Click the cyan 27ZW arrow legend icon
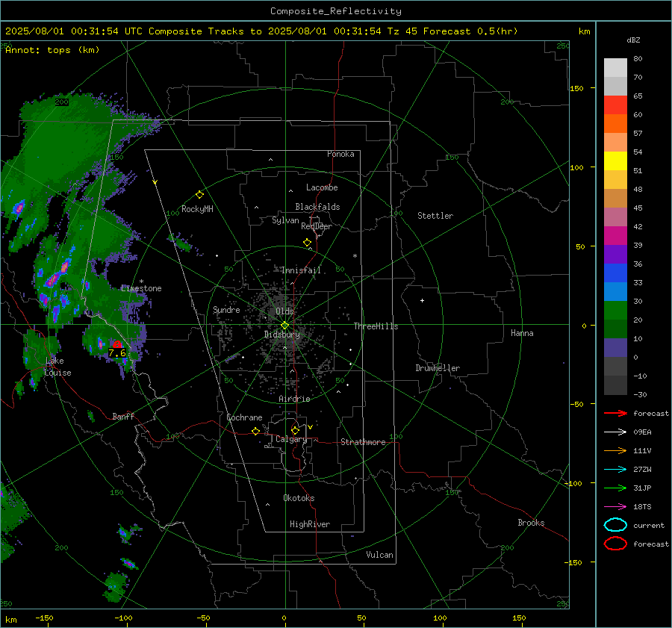The width and height of the screenshot is (672, 628). [x=615, y=470]
